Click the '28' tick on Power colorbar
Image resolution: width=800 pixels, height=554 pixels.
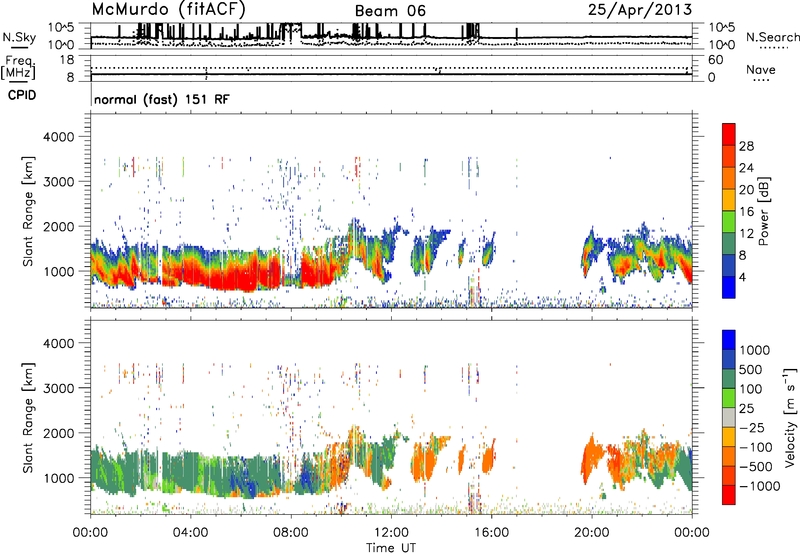point(746,146)
